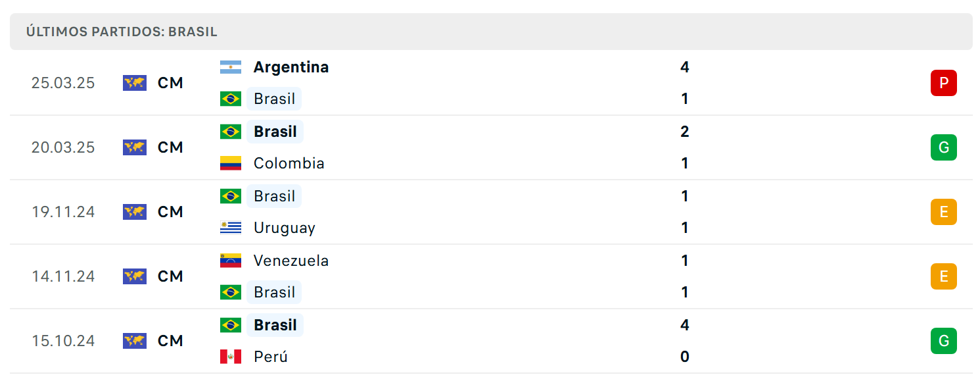980x383 pixels.
Task: Open the Perú team link
Action: tap(271, 357)
